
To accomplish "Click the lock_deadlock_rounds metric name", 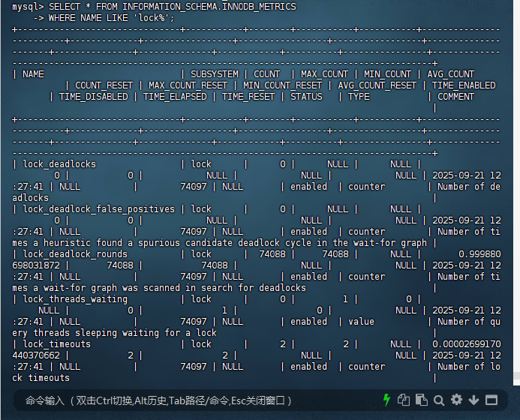I will (75, 254).
